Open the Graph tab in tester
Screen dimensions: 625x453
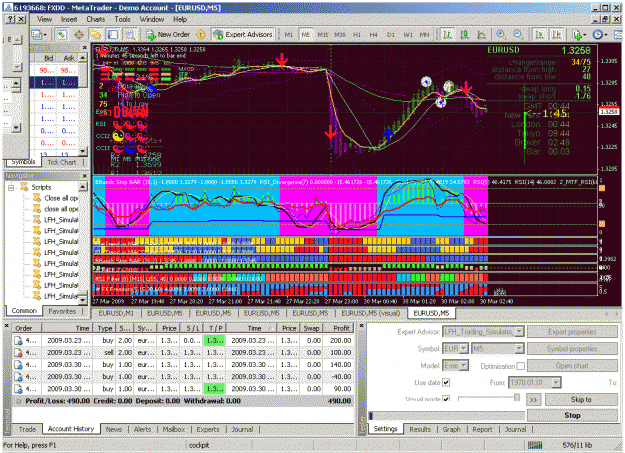[x=451, y=429]
